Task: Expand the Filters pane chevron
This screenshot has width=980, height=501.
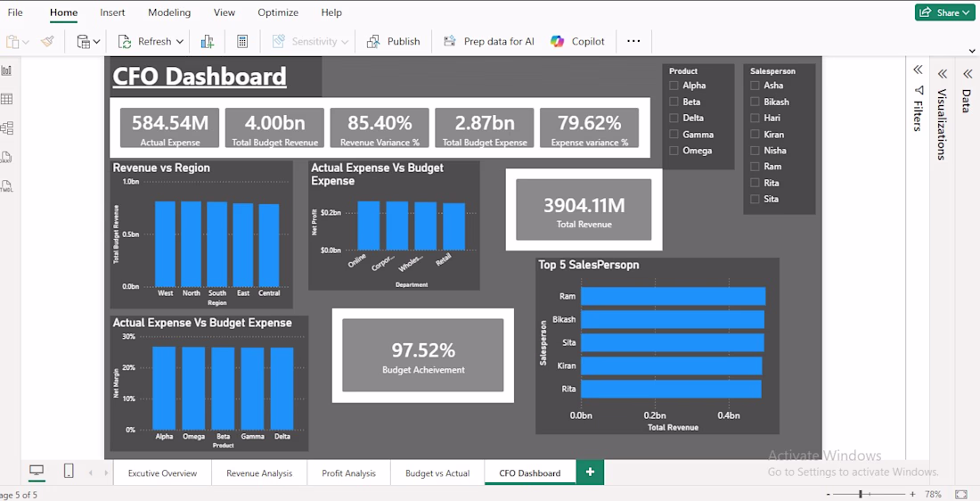Action: tap(918, 70)
